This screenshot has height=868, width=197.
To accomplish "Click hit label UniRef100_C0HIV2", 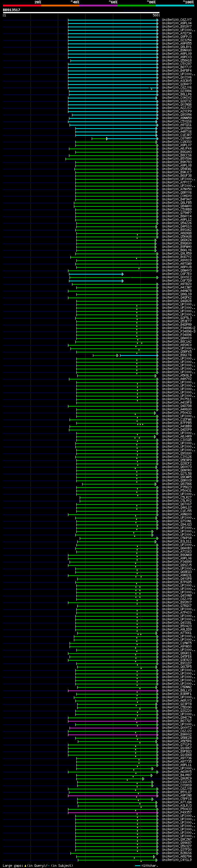I will 176,98.
